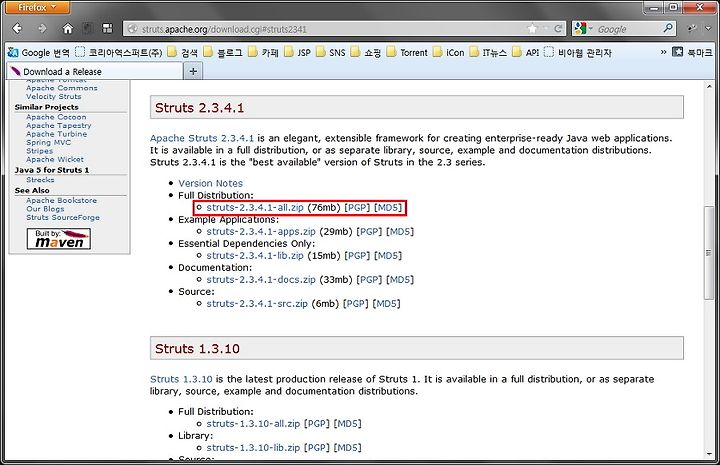Open the 검색 bookmarks folder
Viewport: 720px width, 465px height.
click(182, 52)
